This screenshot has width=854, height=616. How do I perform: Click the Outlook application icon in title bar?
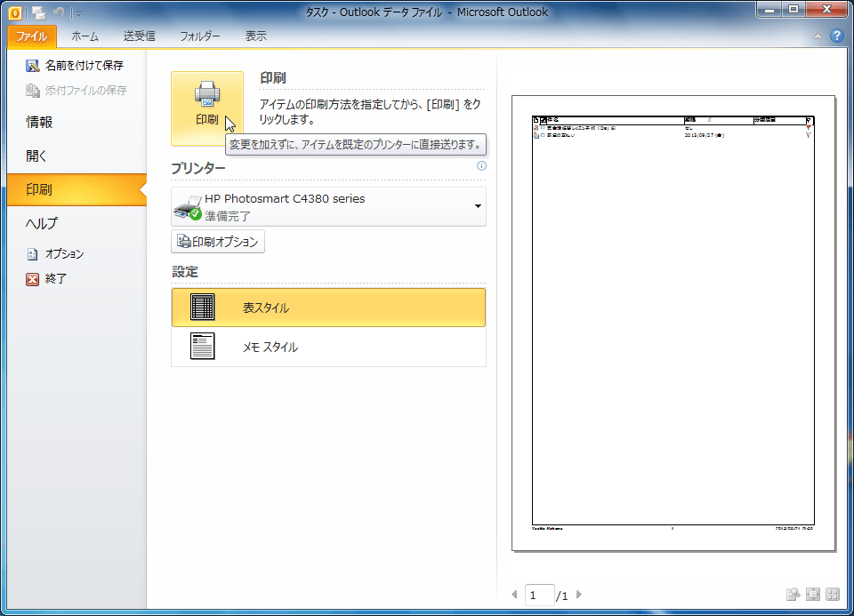point(15,12)
